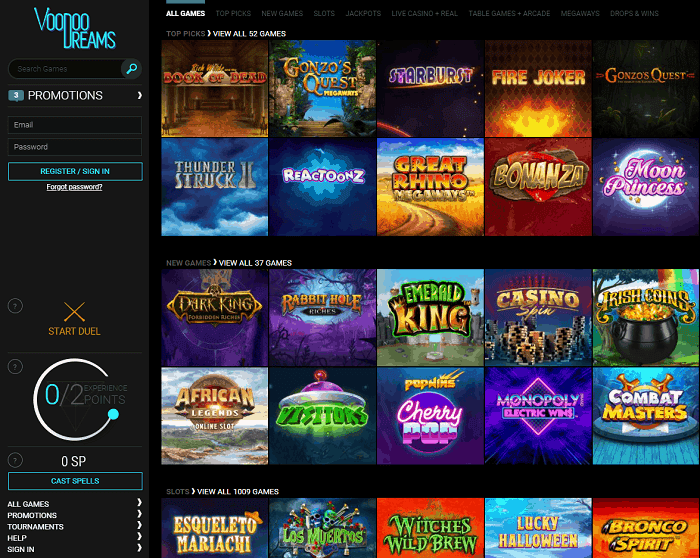Launch Lucky Halloween slot tile
Viewport: 700px width, 558px height.
coord(538,528)
